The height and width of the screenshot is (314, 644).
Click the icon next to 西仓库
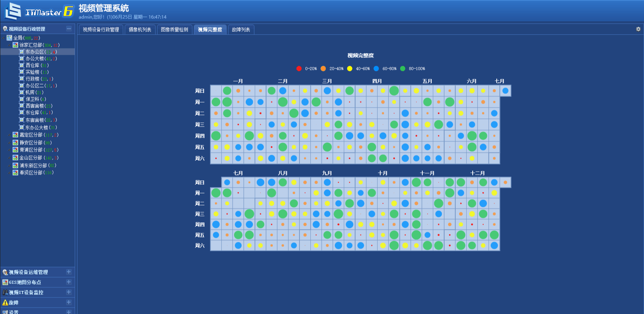tap(22, 65)
